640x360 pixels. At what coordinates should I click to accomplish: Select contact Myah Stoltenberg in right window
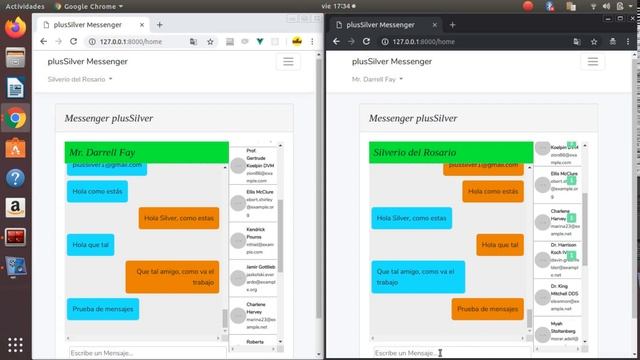click(x=558, y=331)
